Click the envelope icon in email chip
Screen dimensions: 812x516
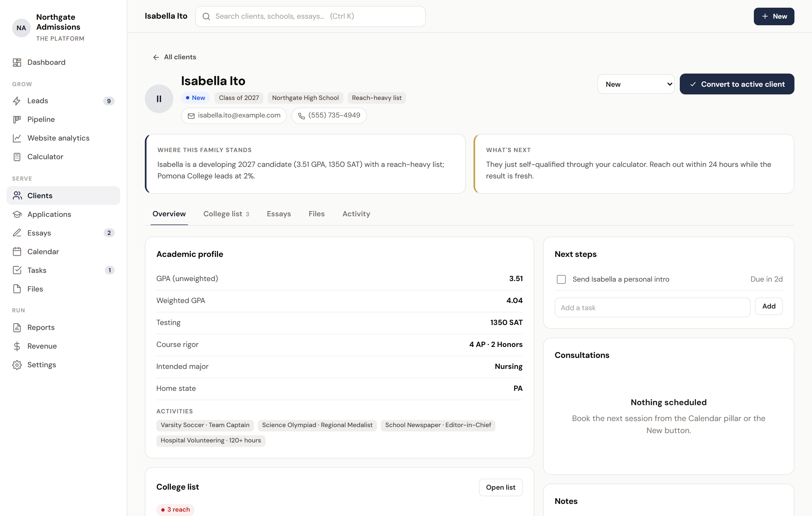pyautogui.click(x=191, y=116)
